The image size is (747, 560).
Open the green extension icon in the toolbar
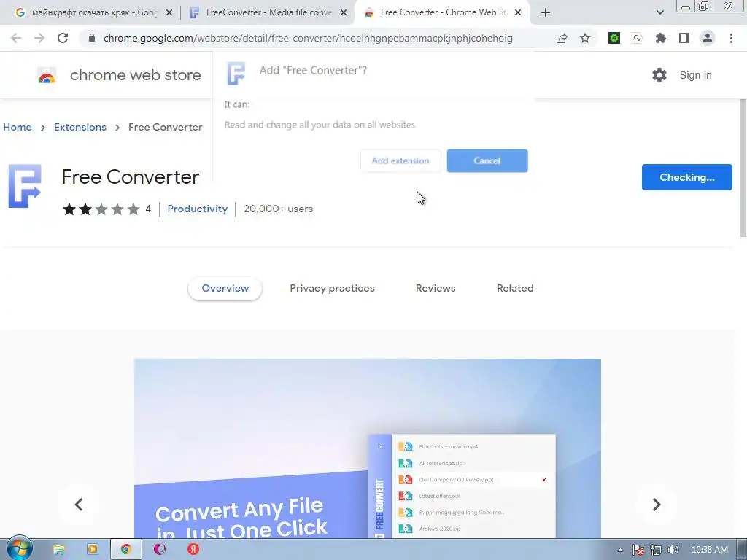point(614,38)
